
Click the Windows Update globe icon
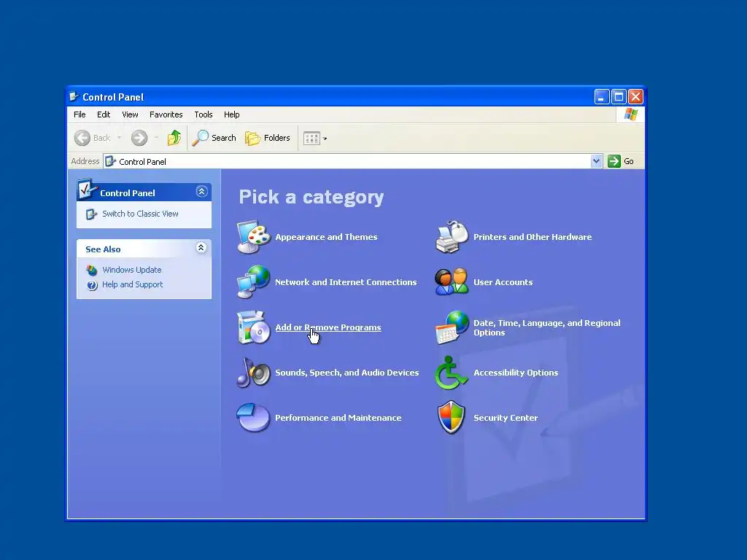[x=92, y=270]
